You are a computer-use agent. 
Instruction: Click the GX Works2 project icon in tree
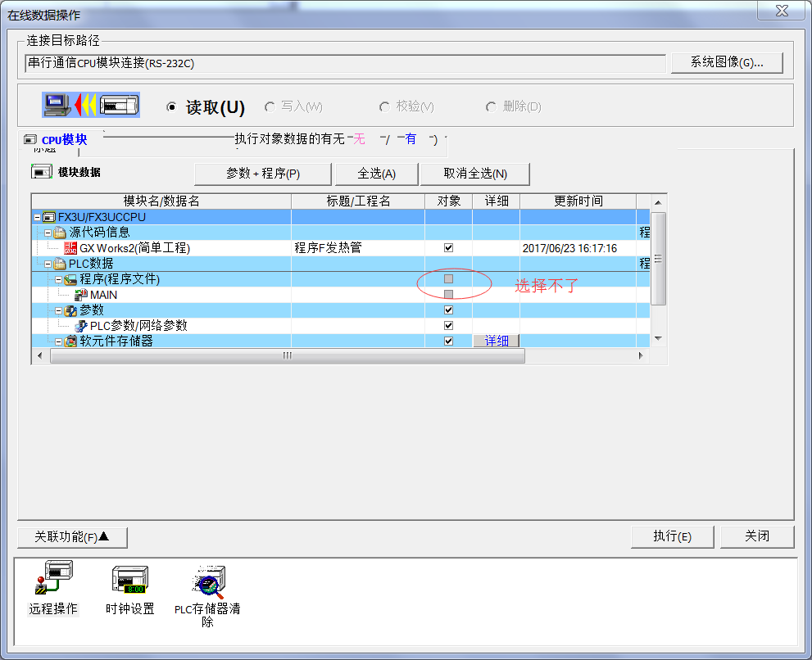pos(70,248)
